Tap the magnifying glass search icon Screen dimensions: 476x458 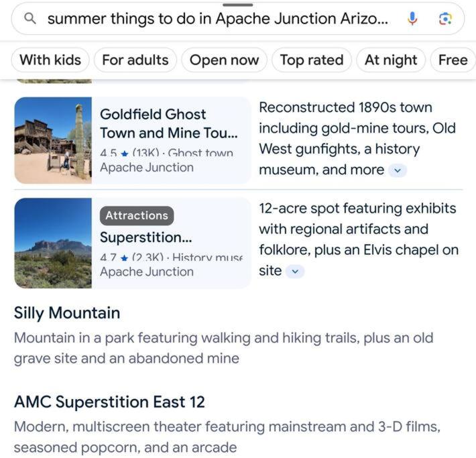pyautogui.click(x=30, y=19)
